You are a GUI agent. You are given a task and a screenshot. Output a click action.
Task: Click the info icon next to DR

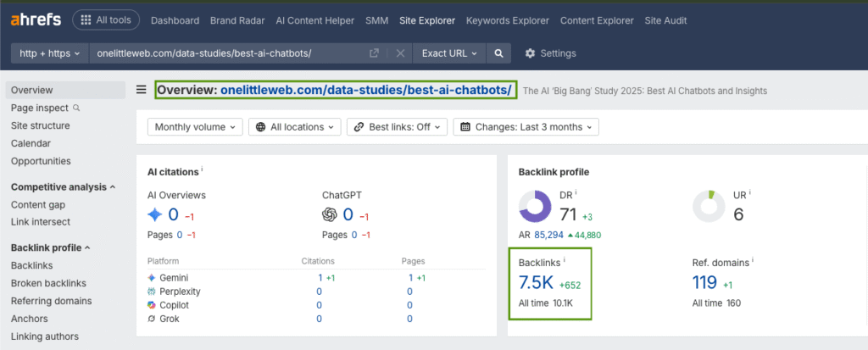click(576, 192)
